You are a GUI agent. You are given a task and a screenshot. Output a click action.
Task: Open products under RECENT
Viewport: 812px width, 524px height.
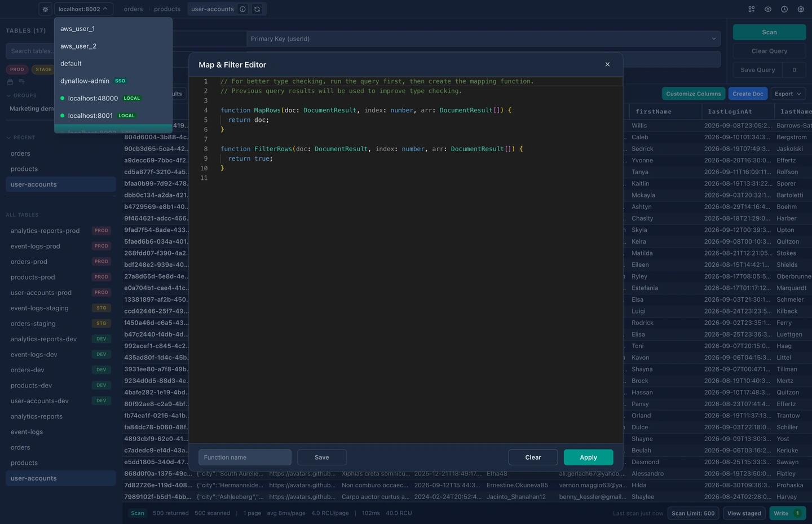61,169
